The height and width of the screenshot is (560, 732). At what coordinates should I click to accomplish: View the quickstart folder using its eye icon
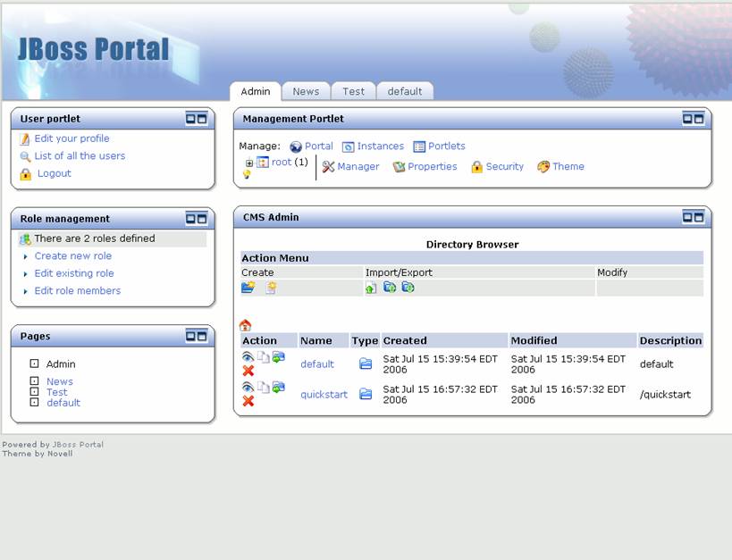coord(248,388)
